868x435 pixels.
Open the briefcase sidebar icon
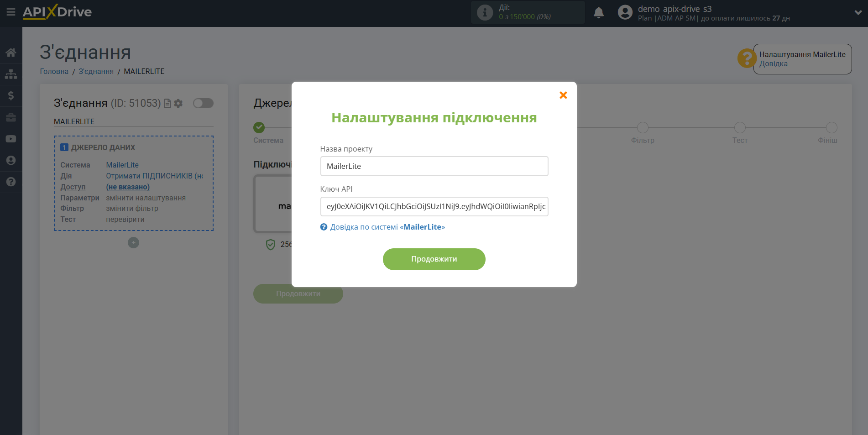click(11, 117)
